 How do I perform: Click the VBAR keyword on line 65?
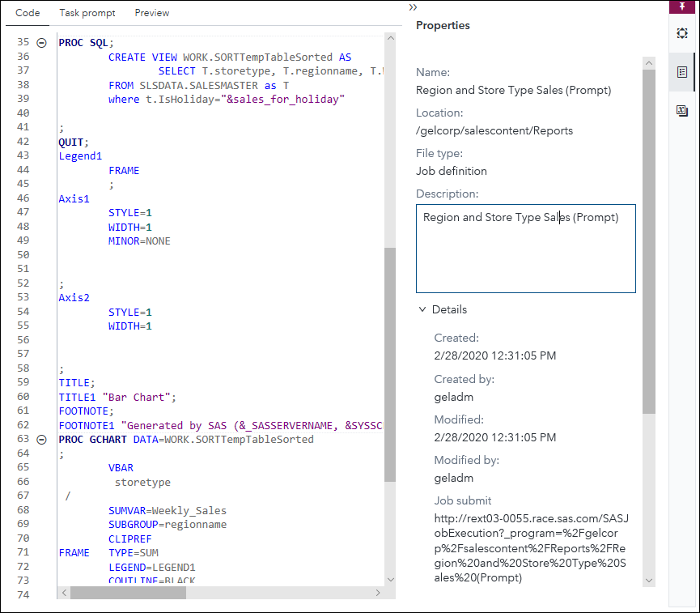121,468
